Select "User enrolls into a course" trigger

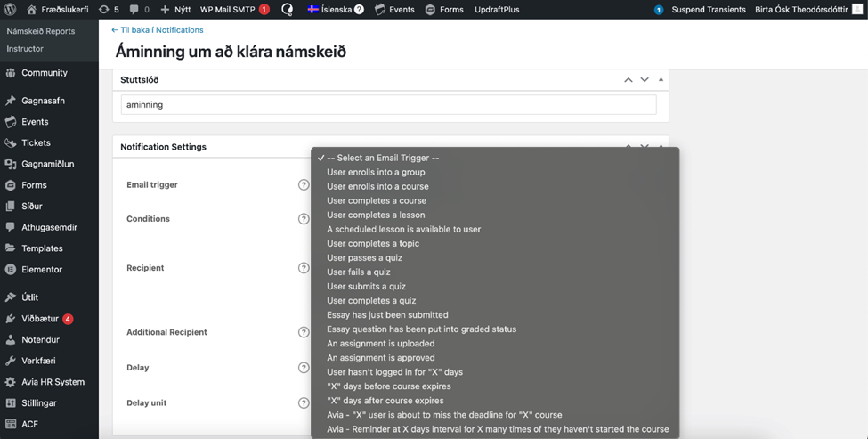pos(377,186)
